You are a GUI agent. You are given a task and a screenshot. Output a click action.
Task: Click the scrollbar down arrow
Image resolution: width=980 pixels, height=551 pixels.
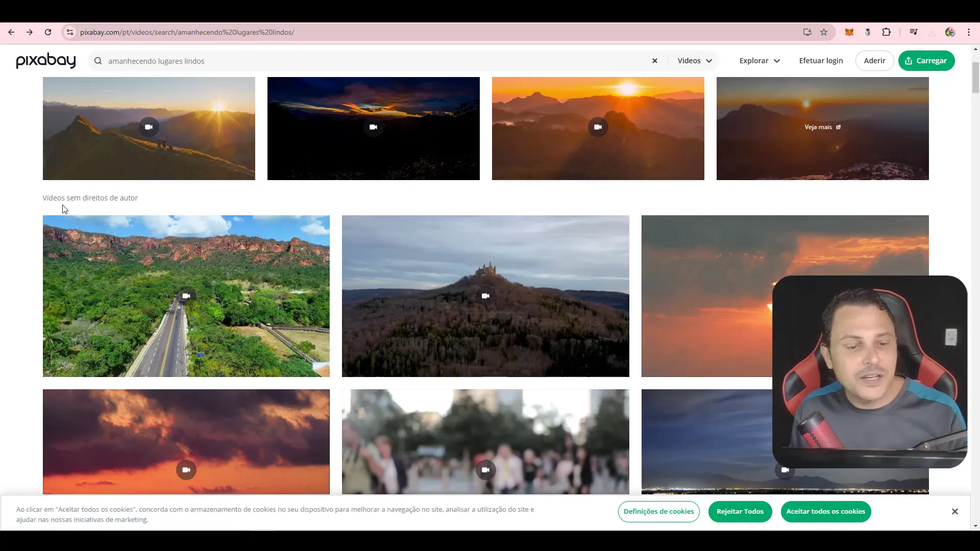(975, 526)
